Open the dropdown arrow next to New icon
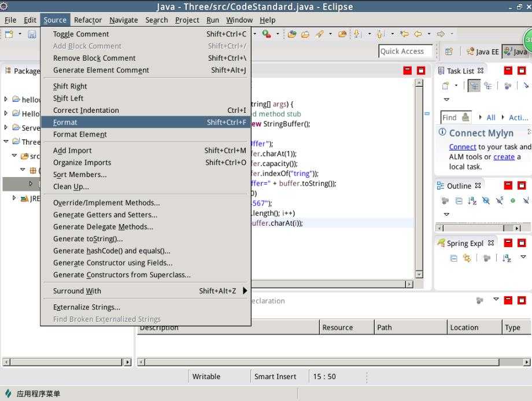Screen dimensions: 532x401 tap(20, 34)
